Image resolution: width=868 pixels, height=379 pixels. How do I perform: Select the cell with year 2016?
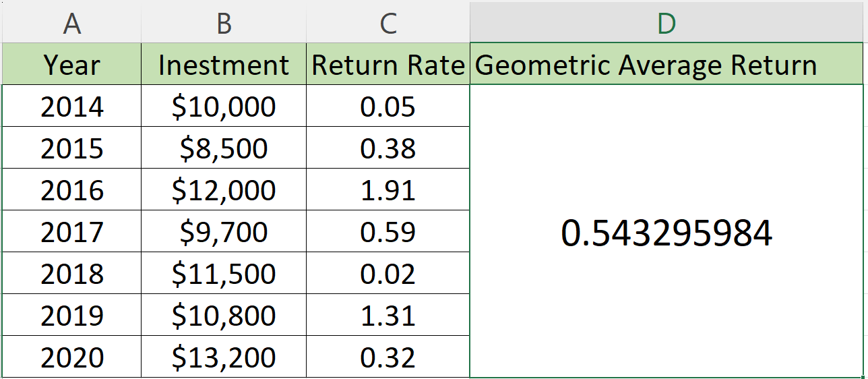pyautogui.click(x=71, y=189)
